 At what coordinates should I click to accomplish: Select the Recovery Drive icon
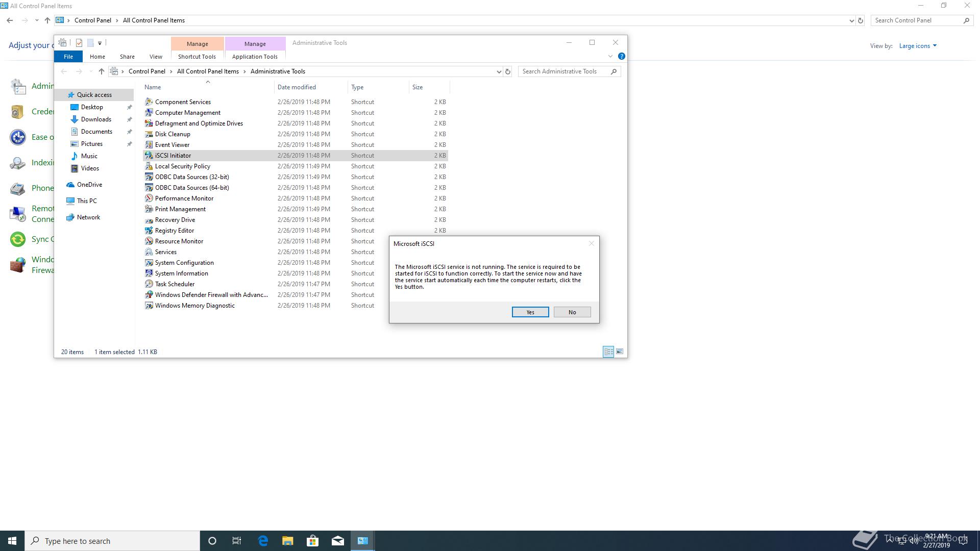tap(149, 219)
